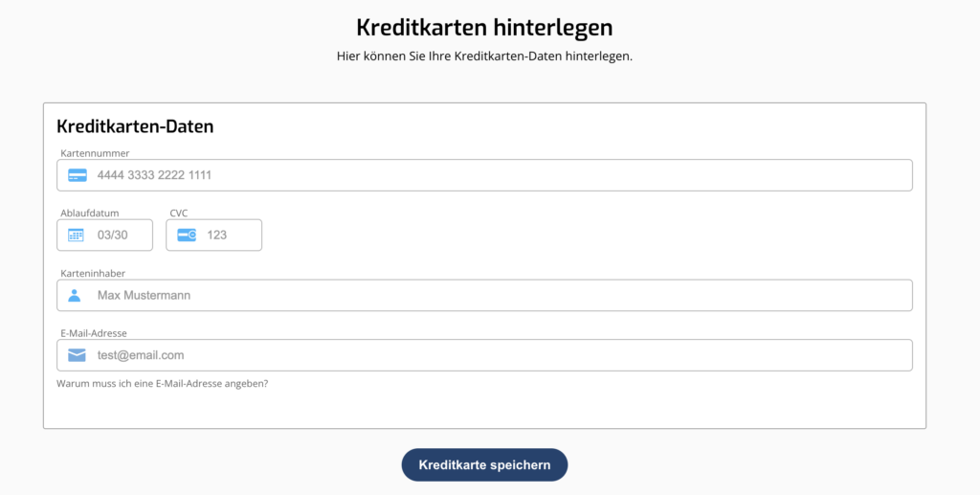Click the CVC field label
The width and height of the screenshot is (980, 495).
[179, 214]
